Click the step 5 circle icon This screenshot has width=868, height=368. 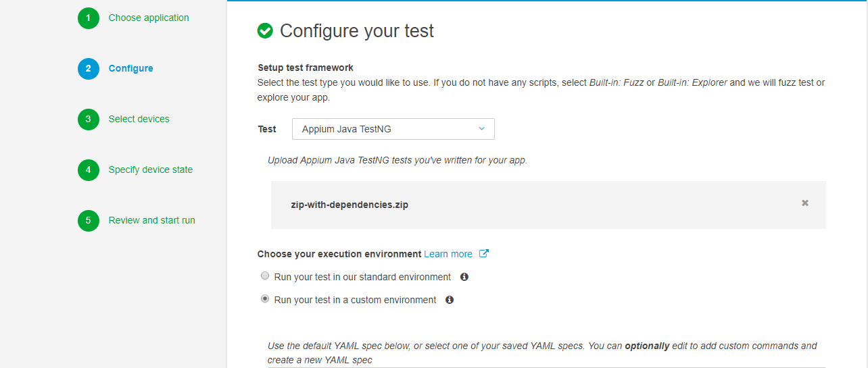(x=88, y=221)
